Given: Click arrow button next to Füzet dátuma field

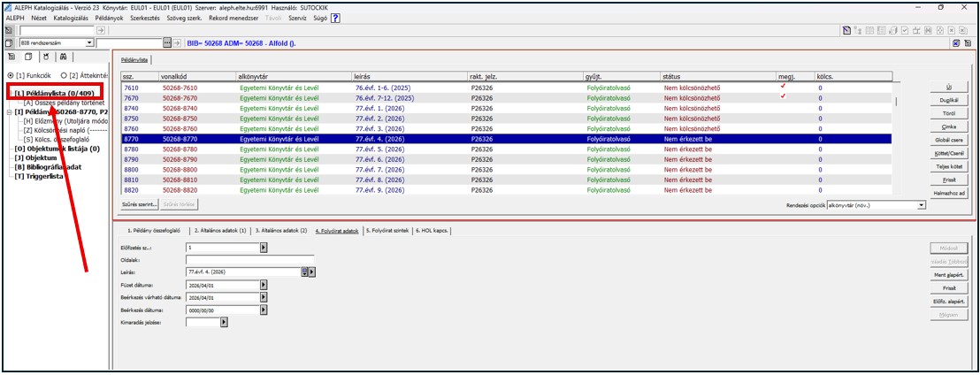Looking at the screenshot, I should pos(263,285).
